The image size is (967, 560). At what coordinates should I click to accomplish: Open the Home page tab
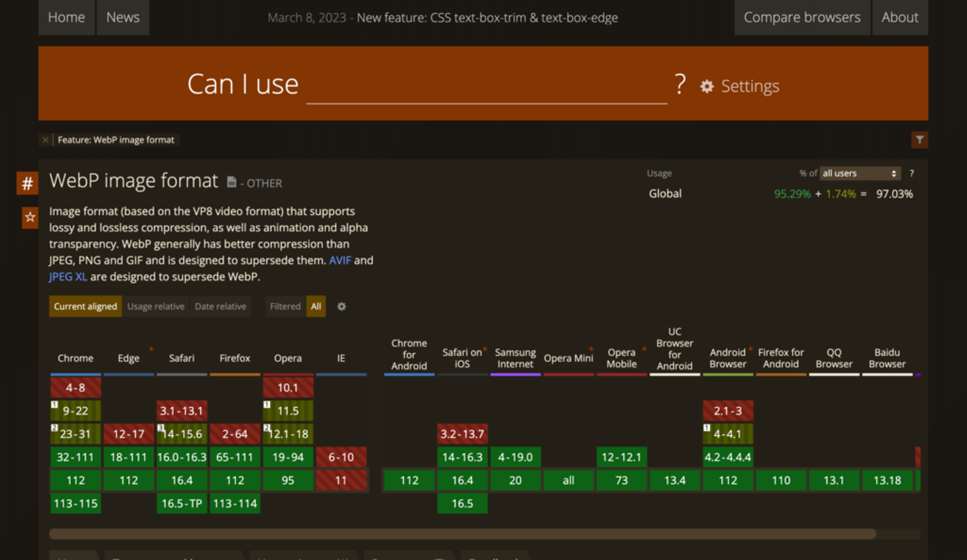click(x=66, y=17)
